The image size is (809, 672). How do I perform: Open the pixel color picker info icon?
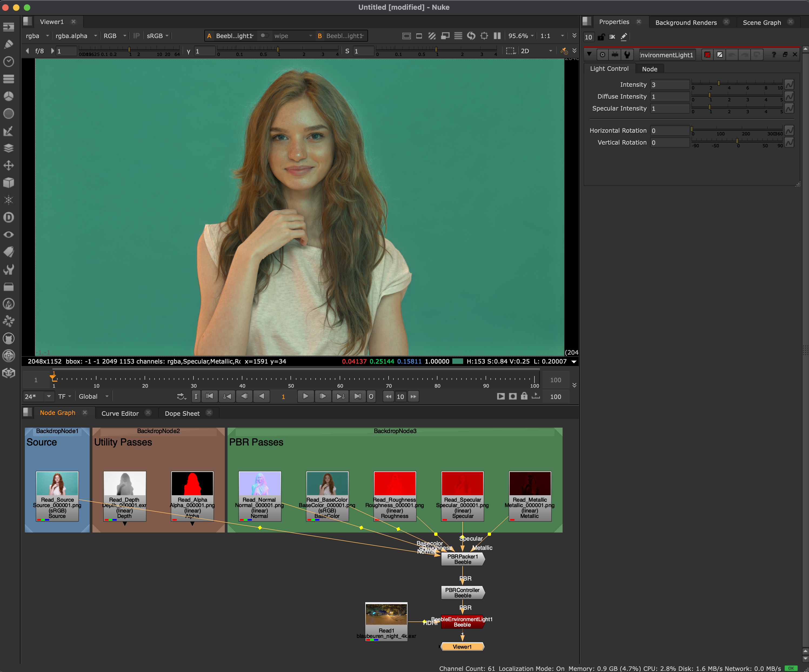[564, 51]
